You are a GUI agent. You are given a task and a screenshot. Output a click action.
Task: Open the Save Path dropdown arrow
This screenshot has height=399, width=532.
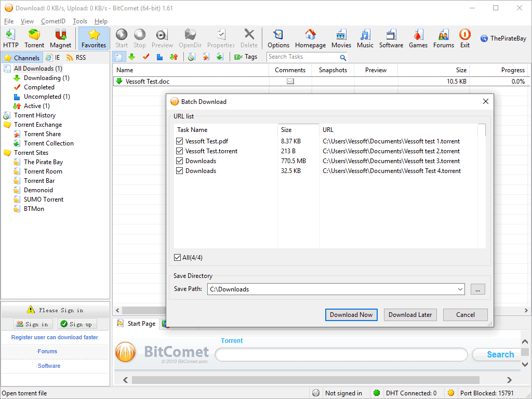(460, 289)
